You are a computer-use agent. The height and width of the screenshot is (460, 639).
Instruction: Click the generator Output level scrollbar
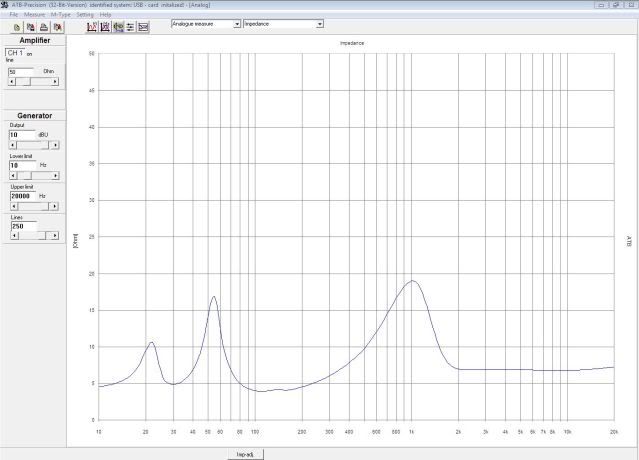pos(32,145)
